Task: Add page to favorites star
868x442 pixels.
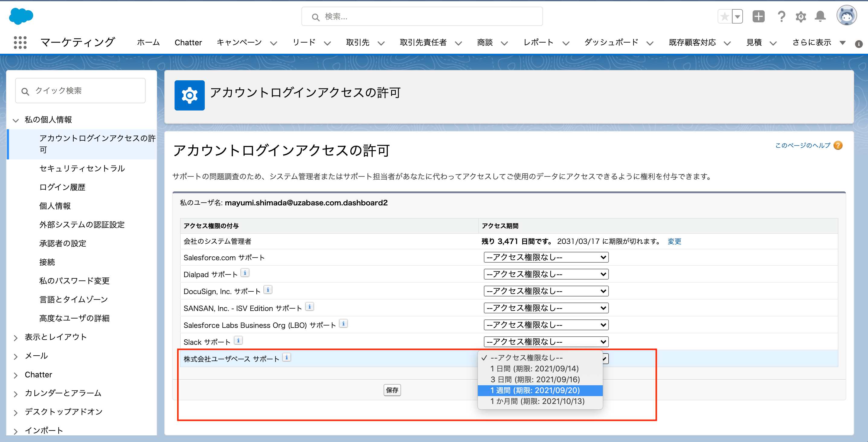Action: pos(725,16)
